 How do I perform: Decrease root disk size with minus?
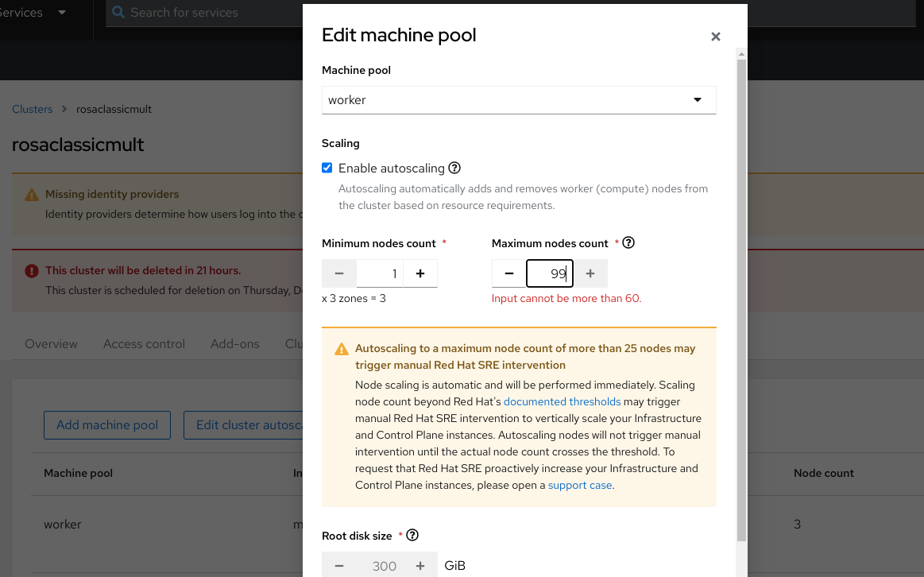point(339,566)
